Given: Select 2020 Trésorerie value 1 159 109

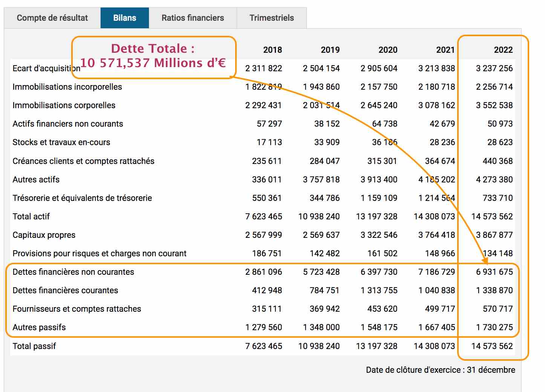Looking at the screenshot, I should click(x=379, y=198).
